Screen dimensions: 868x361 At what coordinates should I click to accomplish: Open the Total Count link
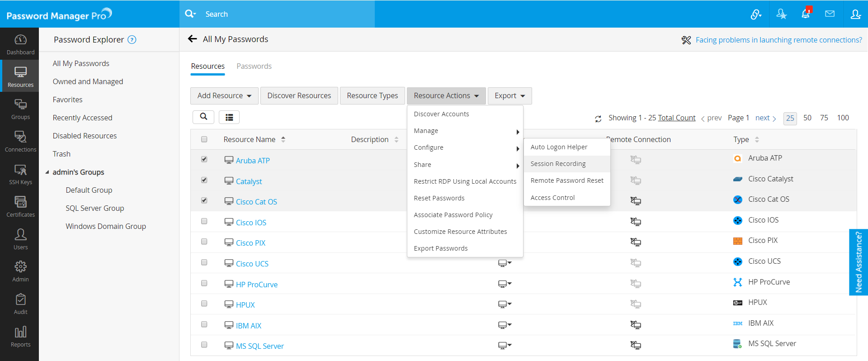tap(676, 118)
